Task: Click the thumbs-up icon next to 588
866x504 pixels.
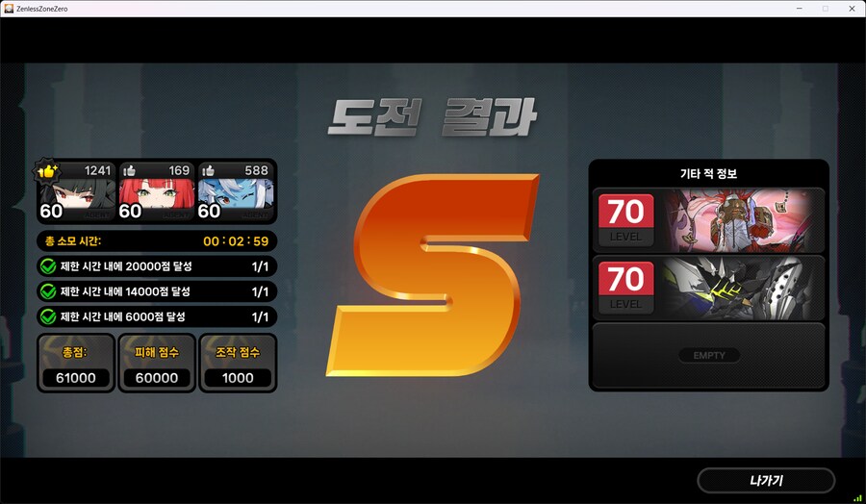Action: [x=208, y=170]
